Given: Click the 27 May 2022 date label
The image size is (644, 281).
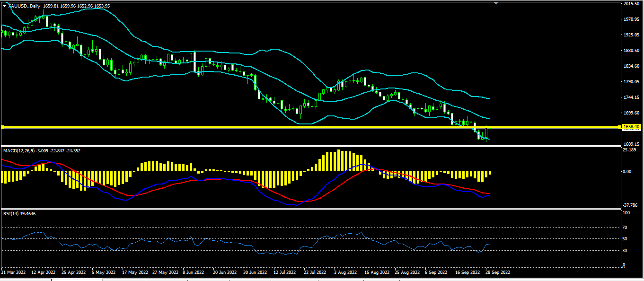Looking at the screenshot, I should click(x=165, y=272).
